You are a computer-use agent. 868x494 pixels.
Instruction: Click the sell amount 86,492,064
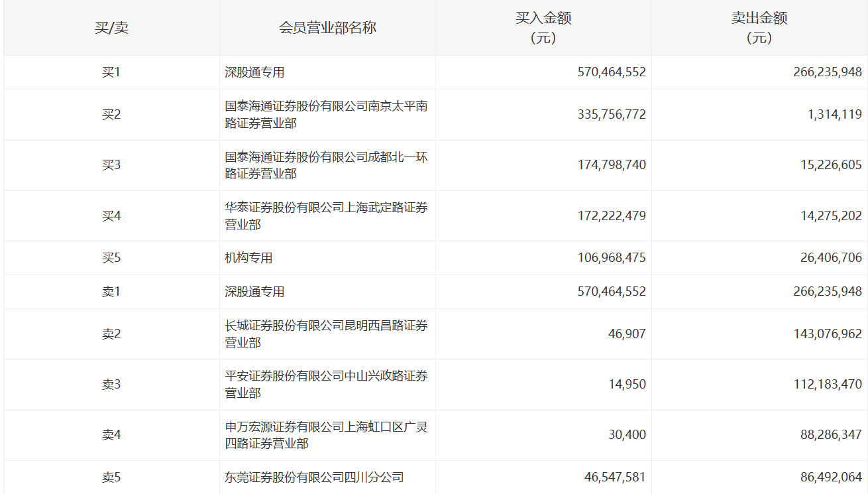[x=831, y=477]
